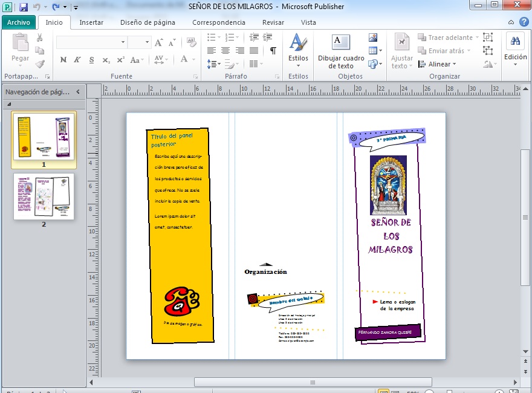Select page 2 thumbnail
The image size is (532, 393).
click(44, 197)
